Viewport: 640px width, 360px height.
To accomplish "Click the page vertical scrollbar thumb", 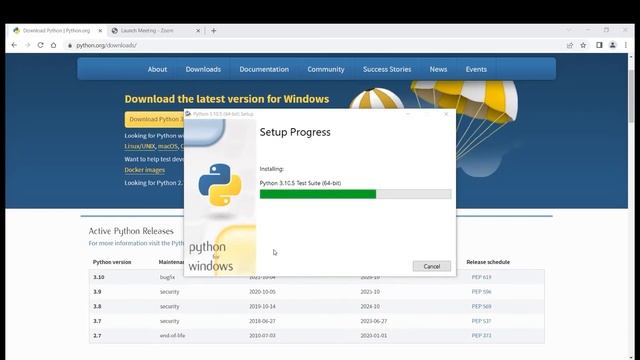I will tap(631, 95).
